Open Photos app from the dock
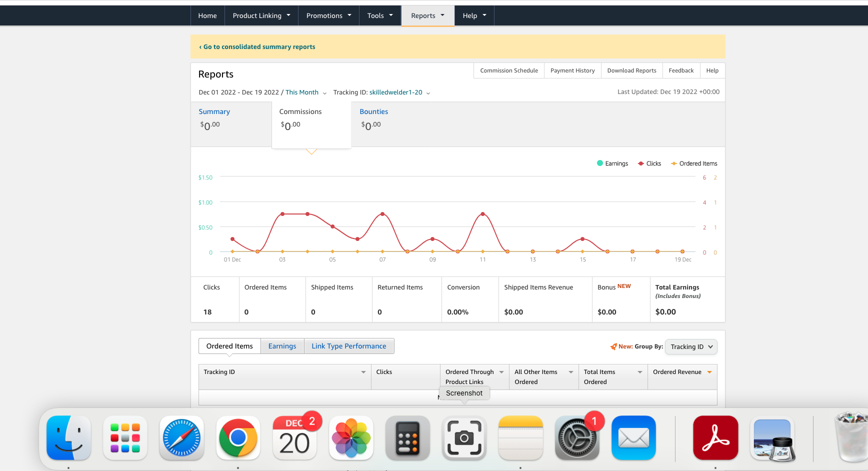This screenshot has height=471, width=868. 351,438
